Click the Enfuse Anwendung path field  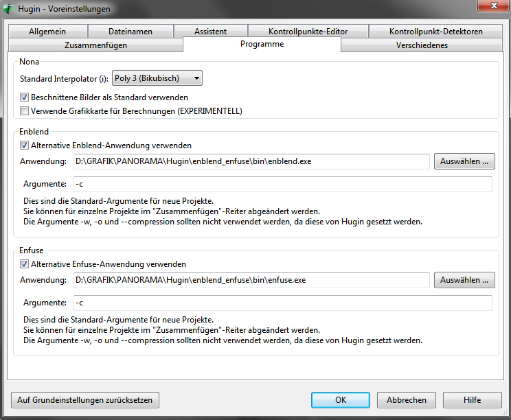pos(251,281)
